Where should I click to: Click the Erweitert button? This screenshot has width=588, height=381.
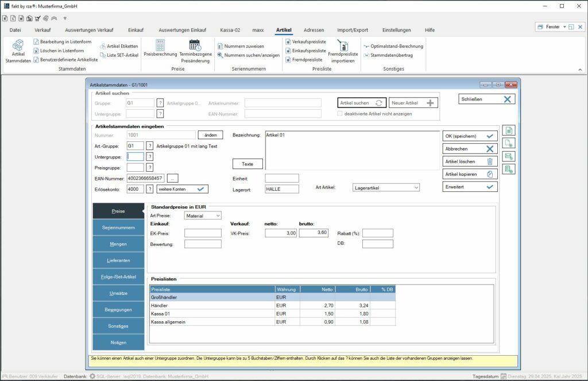click(x=469, y=187)
